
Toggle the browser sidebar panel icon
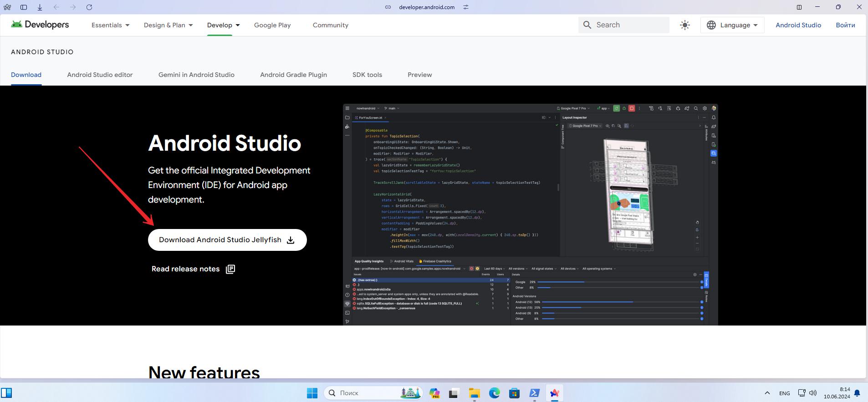(x=24, y=7)
